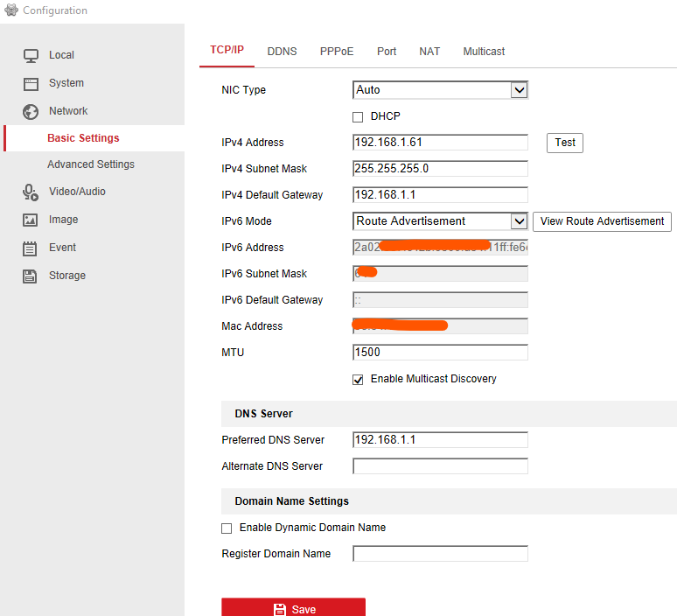
Task: Click the Preferred DNS Server field
Action: (x=440, y=440)
